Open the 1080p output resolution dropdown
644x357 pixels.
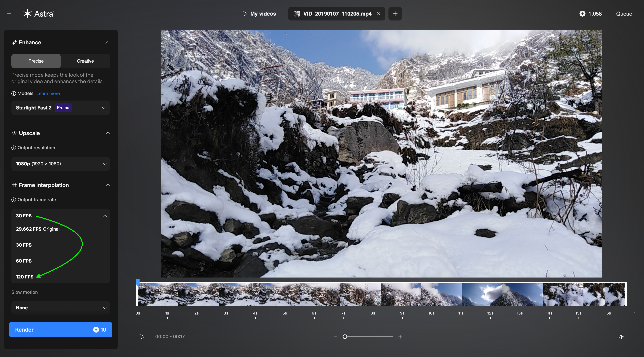(x=61, y=164)
